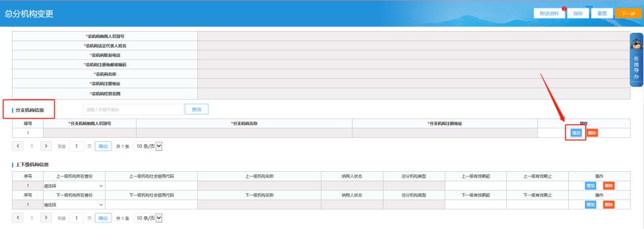This screenshot has width=644, height=229.
Task: Click the 分支机构纳税人识别号 cell in row 1
Action: click(89, 133)
